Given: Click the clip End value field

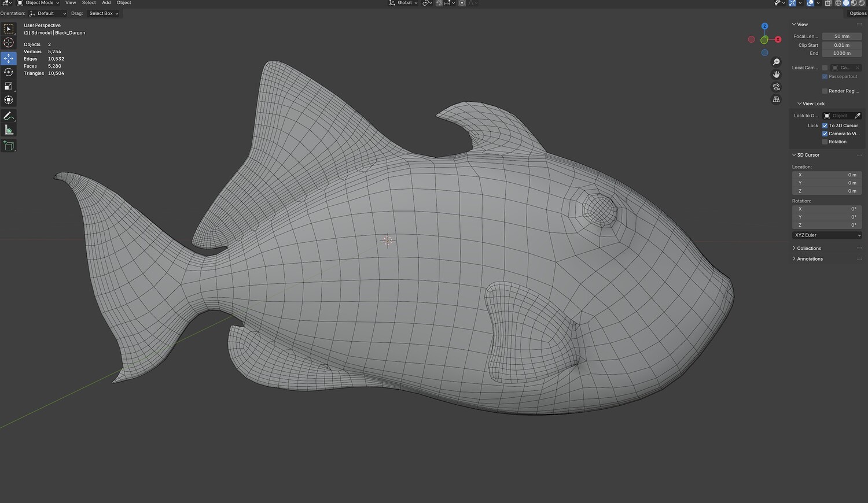Looking at the screenshot, I should (842, 53).
